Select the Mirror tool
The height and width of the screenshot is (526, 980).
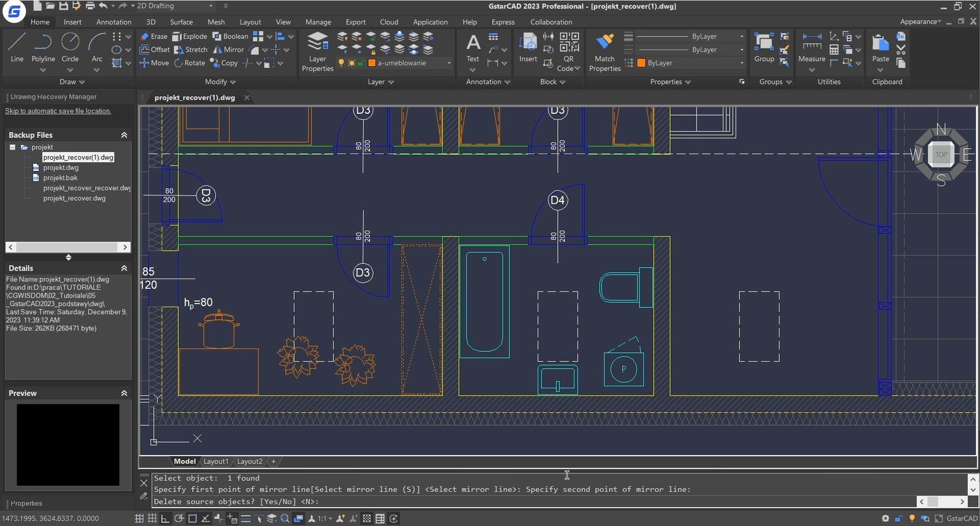[x=228, y=50]
